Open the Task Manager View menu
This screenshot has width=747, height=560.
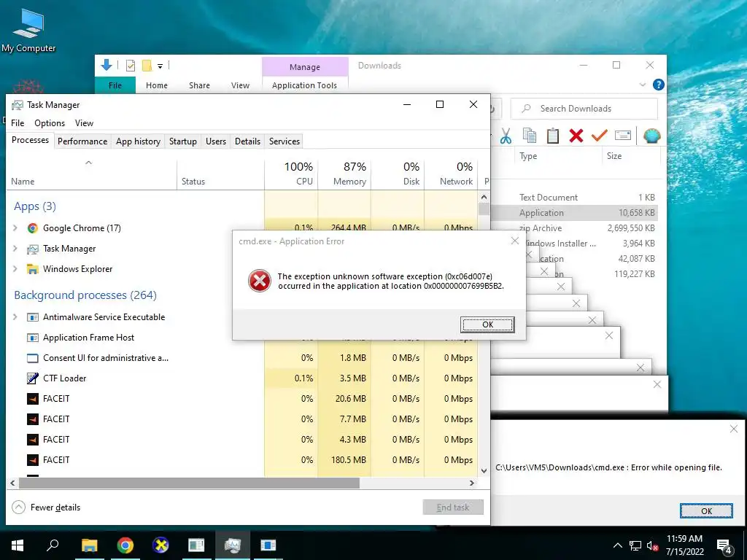coord(84,122)
